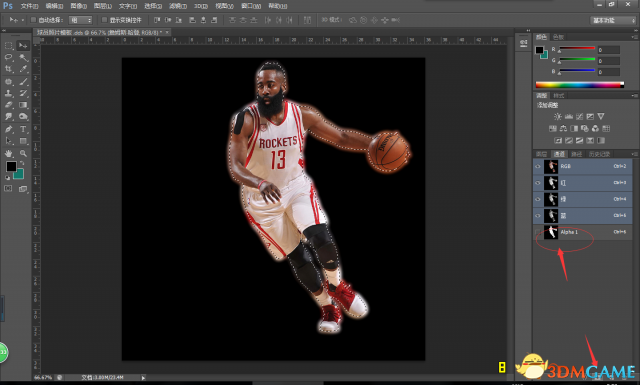The width and height of the screenshot is (640, 385).
Task: Add a Channel Mixer adjustment
Action: coord(595,129)
